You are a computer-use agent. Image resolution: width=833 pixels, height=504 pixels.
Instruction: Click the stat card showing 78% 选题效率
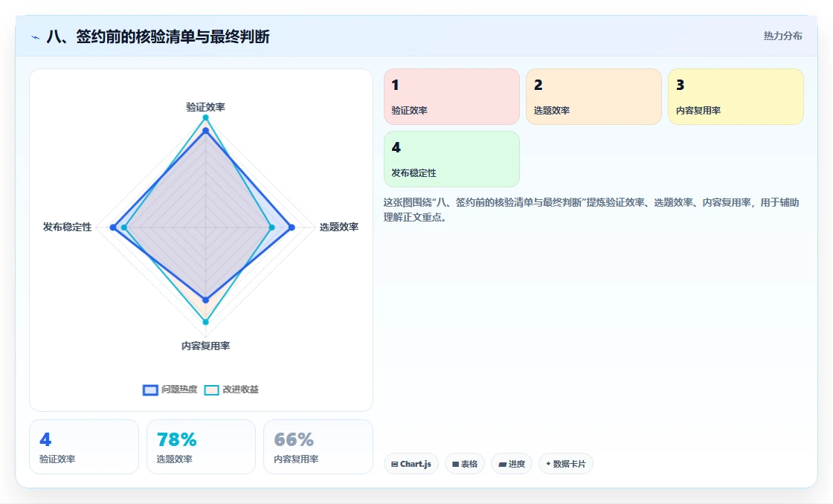(201, 447)
